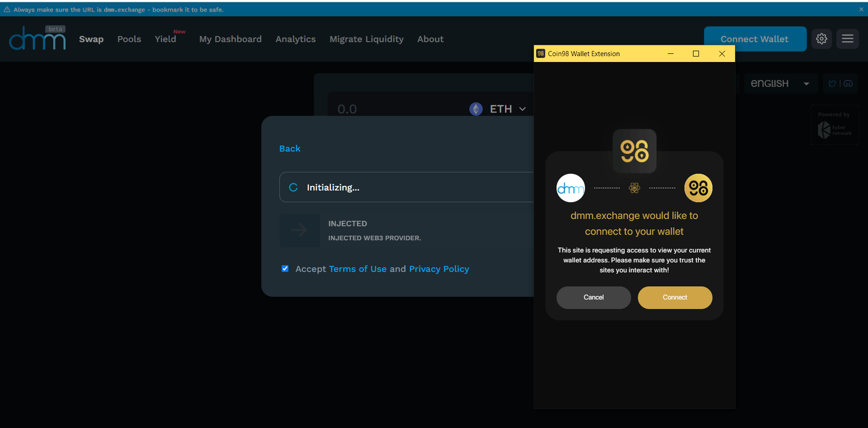
Task: Go to the Yield page
Action: point(165,39)
